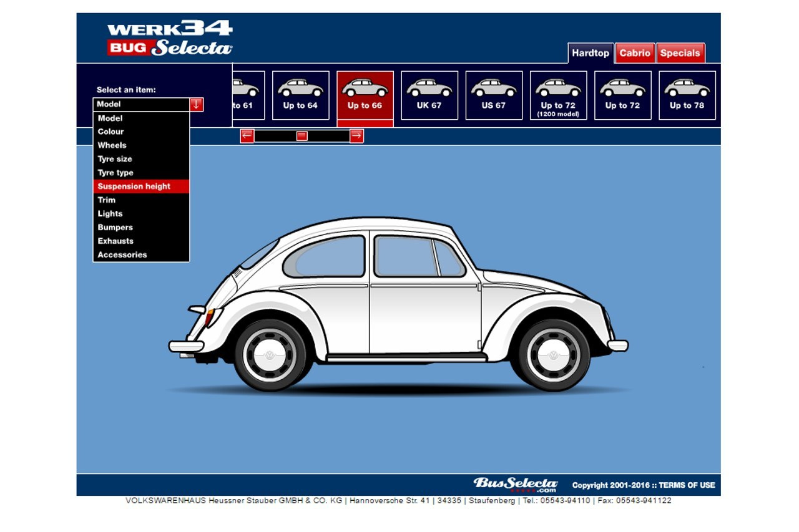Screen dimensions: 799x532
Task: Click the left red scroll arrow
Action: (247, 135)
